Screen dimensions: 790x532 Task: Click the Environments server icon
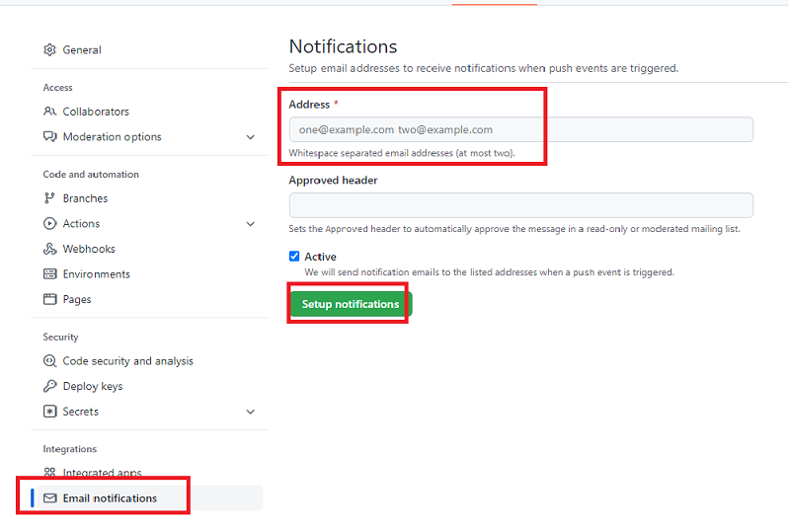[x=49, y=273]
